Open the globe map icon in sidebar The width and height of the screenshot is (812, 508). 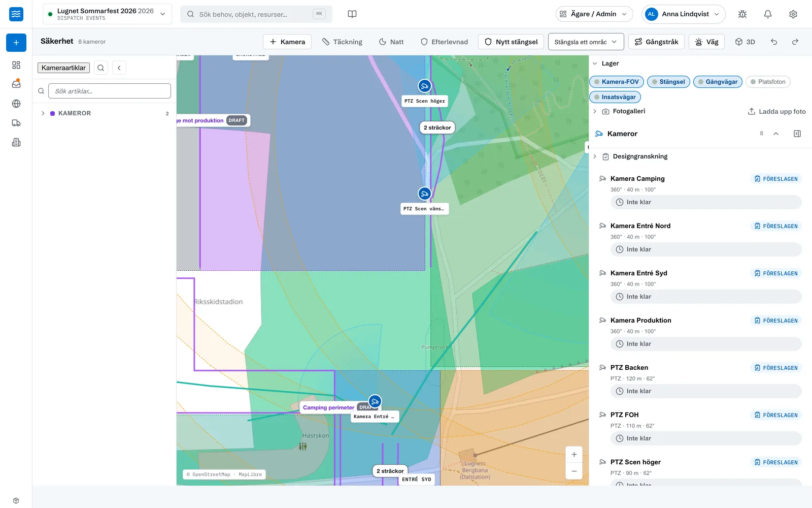pos(16,104)
